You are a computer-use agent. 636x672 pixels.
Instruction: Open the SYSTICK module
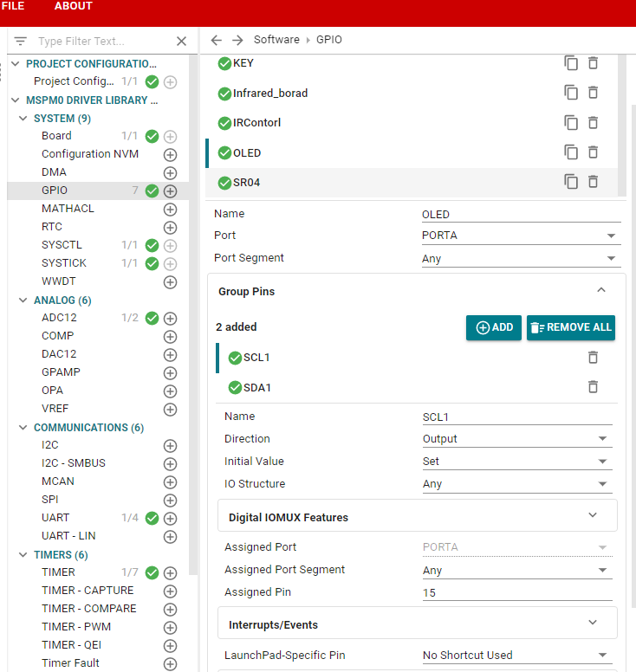pyautogui.click(x=64, y=262)
